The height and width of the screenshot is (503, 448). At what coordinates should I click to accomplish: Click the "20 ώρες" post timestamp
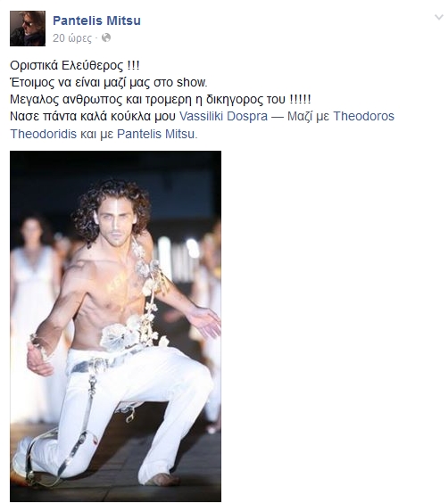pyautogui.click(x=72, y=38)
